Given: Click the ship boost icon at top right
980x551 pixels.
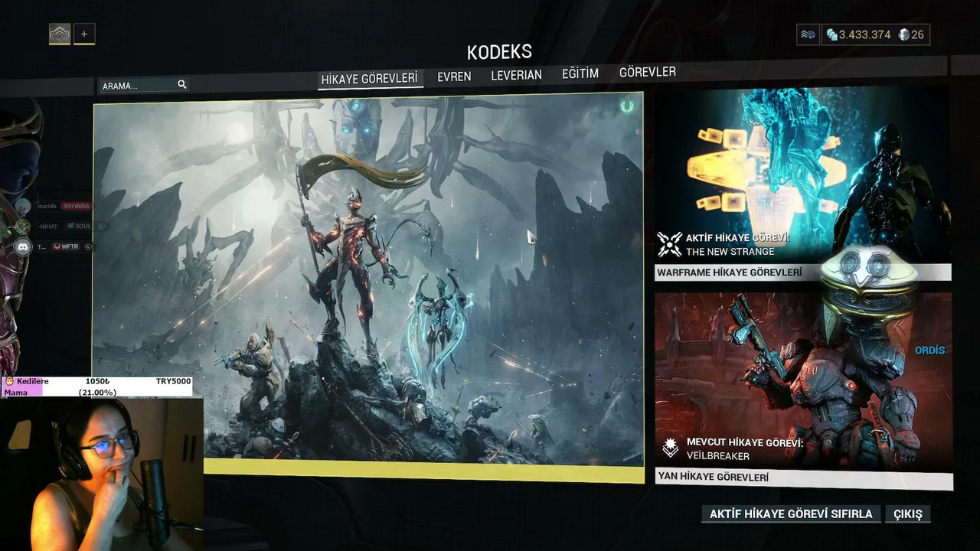Looking at the screenshot, I should click(x=808, y=34).
